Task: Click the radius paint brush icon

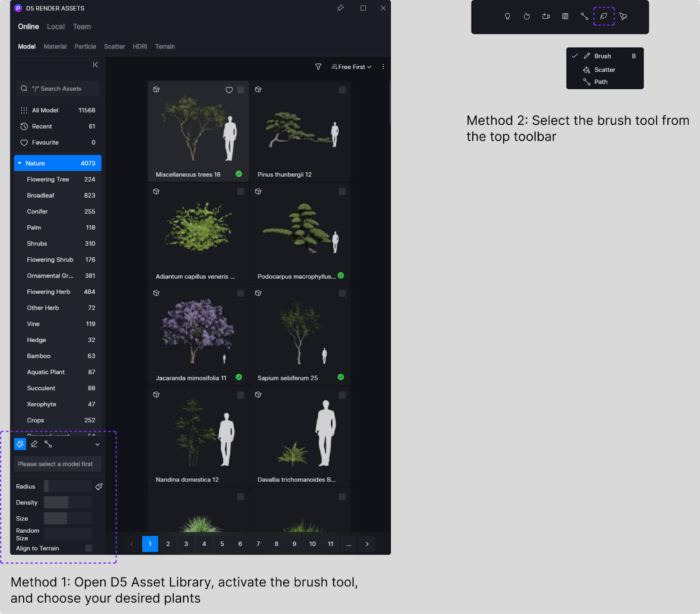Action: click(99, 486)
